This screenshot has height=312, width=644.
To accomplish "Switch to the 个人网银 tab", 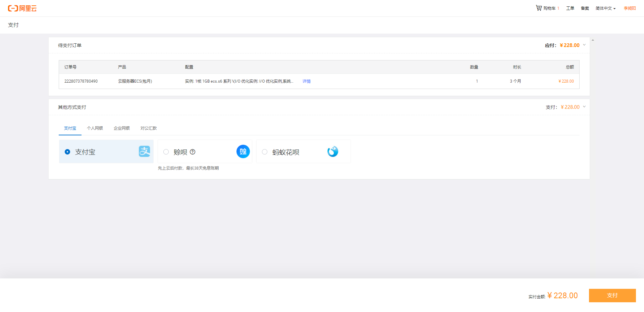I will pos(95,128).
